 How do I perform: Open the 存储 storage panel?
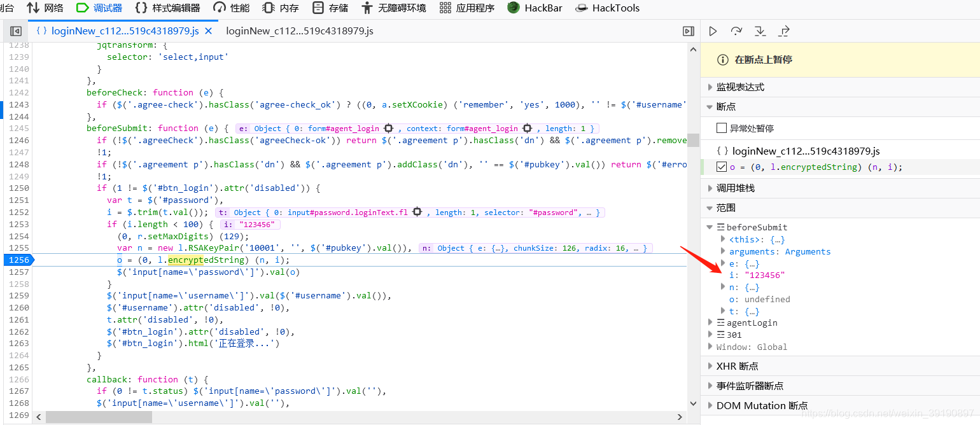[x=330, y=8]
